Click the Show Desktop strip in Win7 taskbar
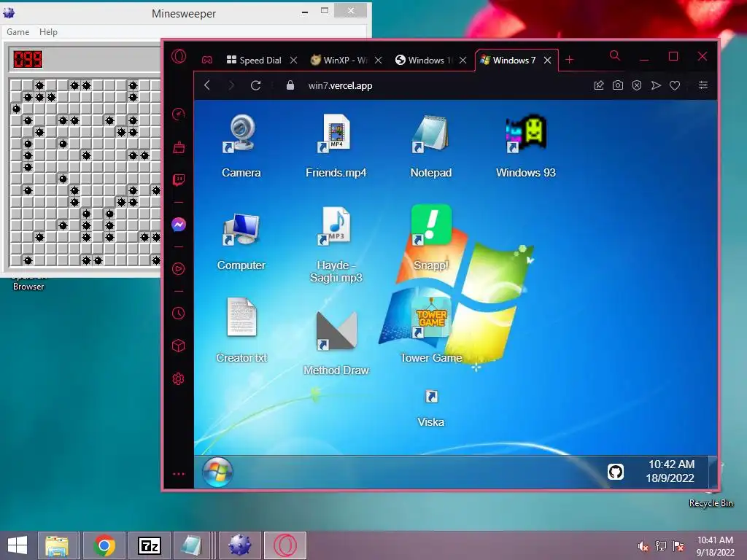747x560 pixels. coord(713,472)
